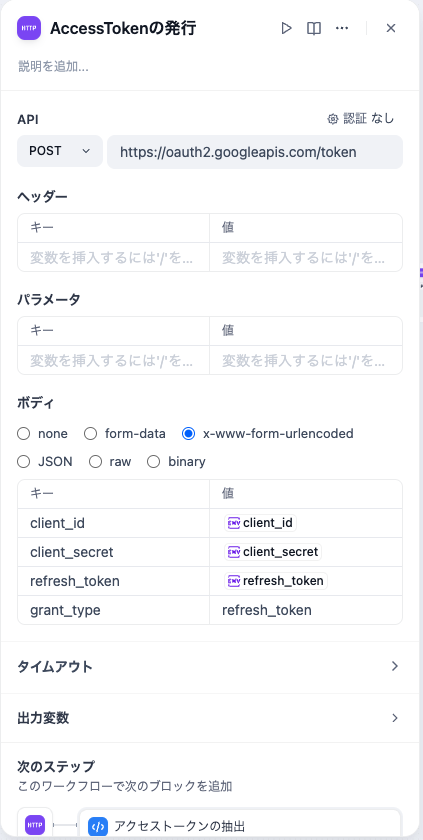Click the purple HTTP node icon in header
The height and width of the screenshot is (840, 423).
pyautogui.click(x=29, y=28)
